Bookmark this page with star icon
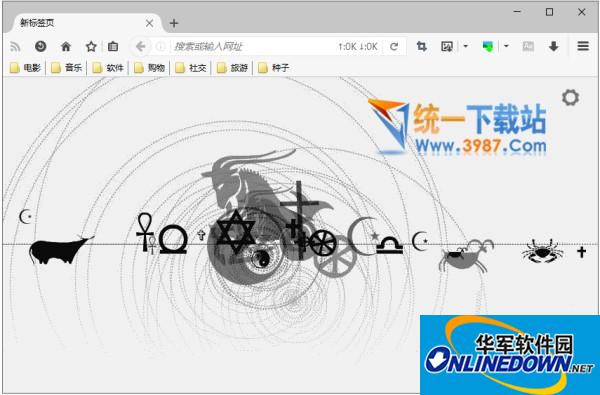This screenshot has height=395, width=600. [91, 47]
